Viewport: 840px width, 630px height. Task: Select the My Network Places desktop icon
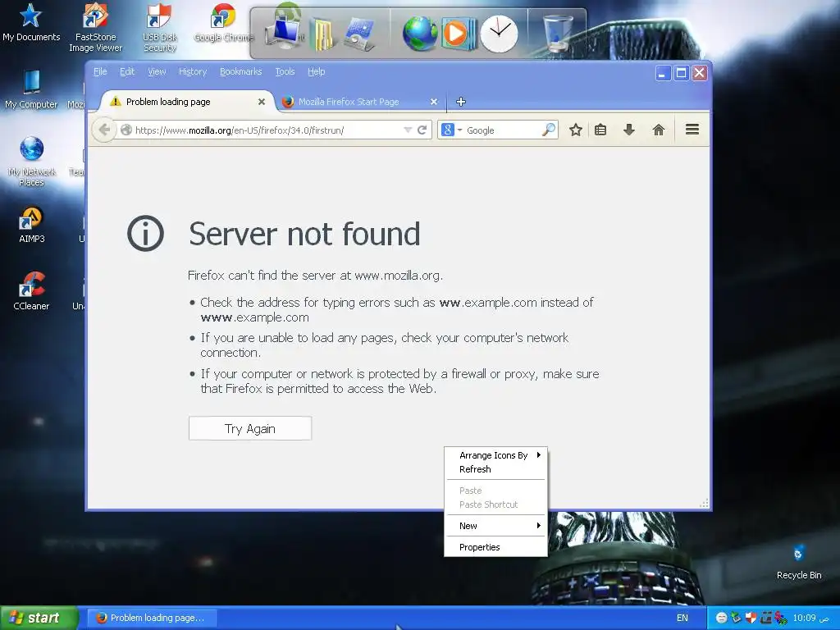(32, 162)
